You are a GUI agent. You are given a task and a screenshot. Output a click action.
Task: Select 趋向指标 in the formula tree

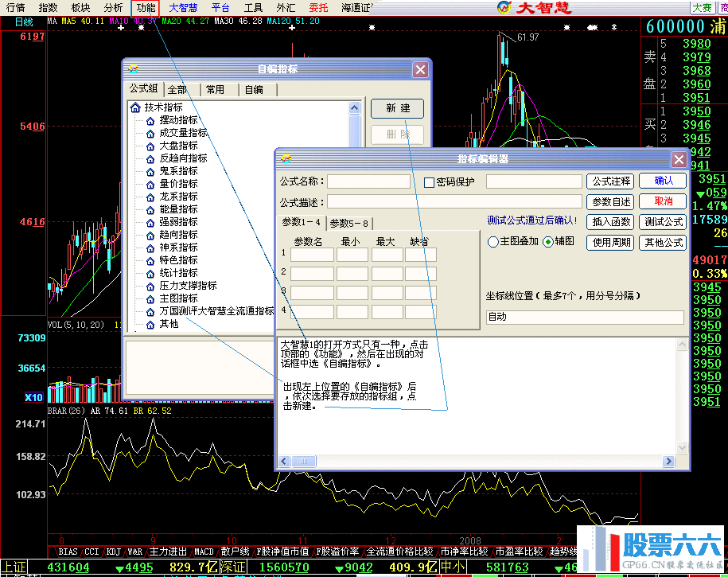tap(177, 235)
